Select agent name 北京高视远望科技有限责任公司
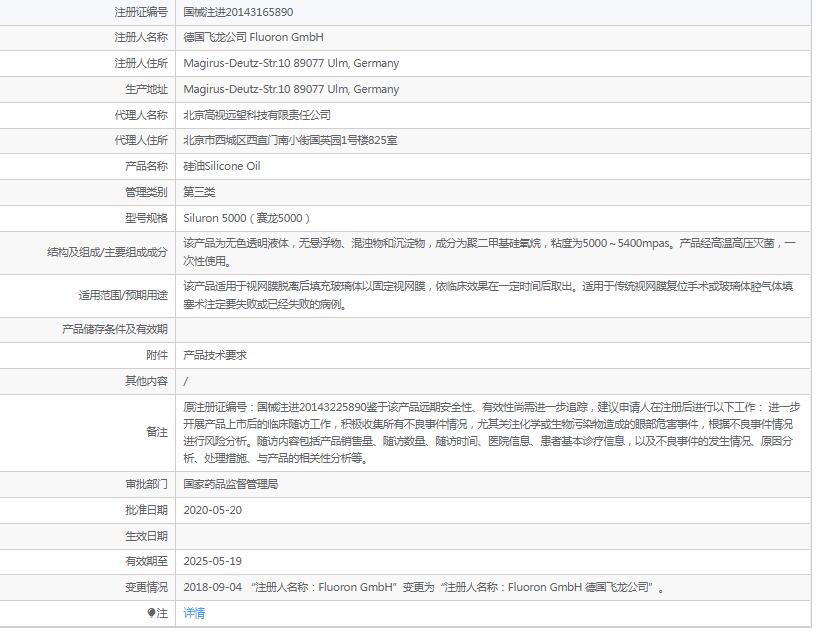Viewport: 822px width, 637px height. click(257, 115)
